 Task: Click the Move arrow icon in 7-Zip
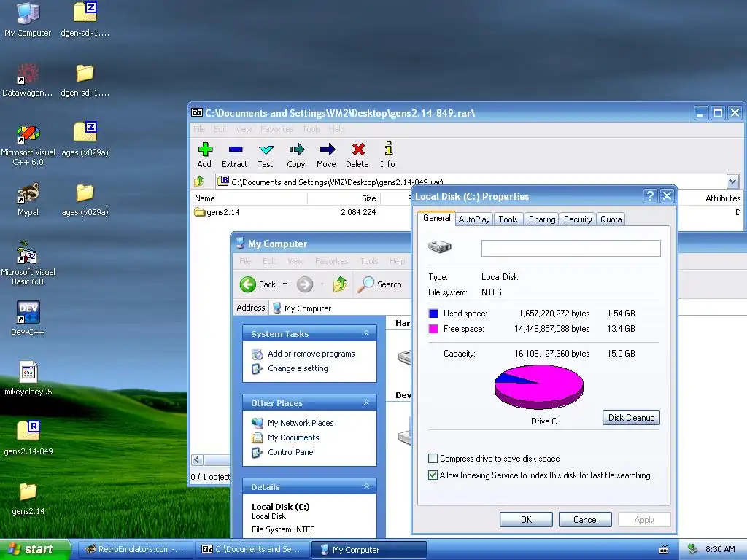point(326,155)
